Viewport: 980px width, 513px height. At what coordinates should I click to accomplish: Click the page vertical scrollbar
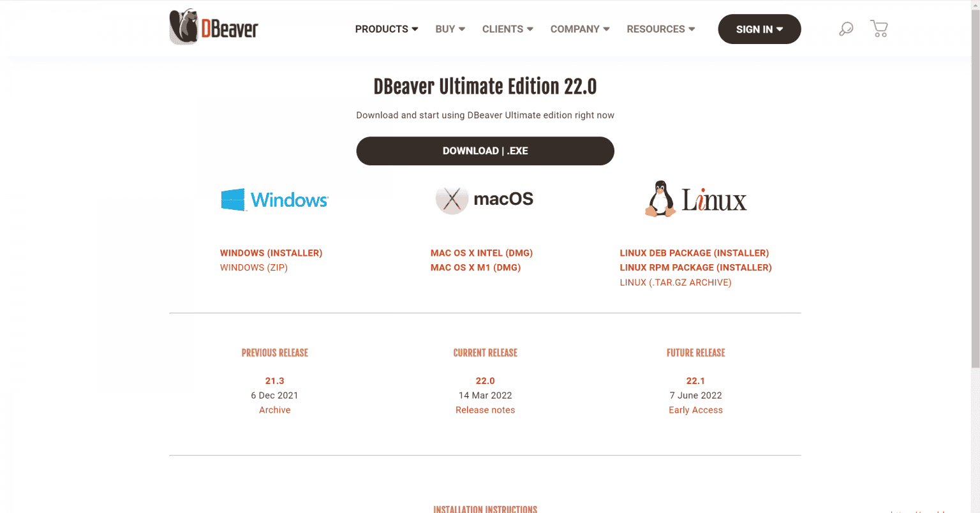(x=975, y=191)
